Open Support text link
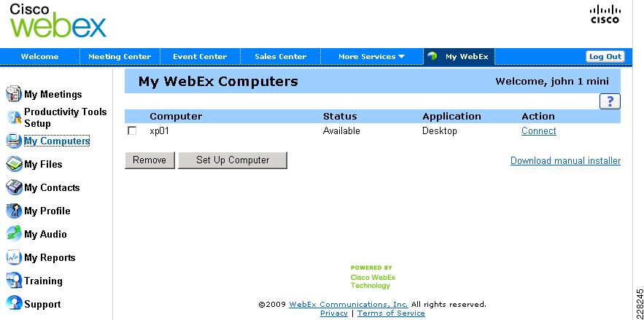 42,305
